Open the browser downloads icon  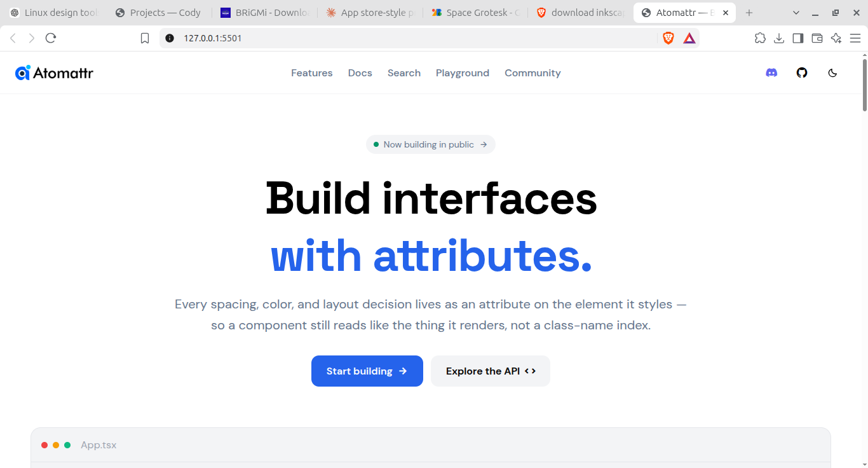779,38
